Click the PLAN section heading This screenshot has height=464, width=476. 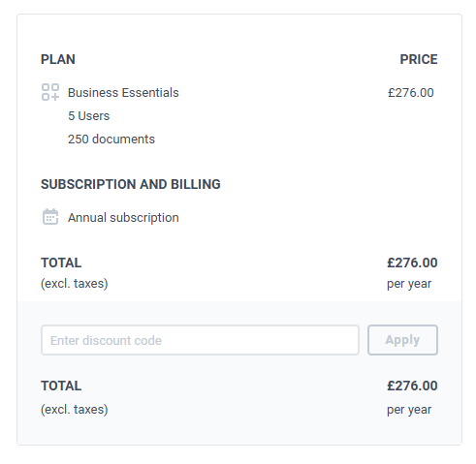(58, 59)
